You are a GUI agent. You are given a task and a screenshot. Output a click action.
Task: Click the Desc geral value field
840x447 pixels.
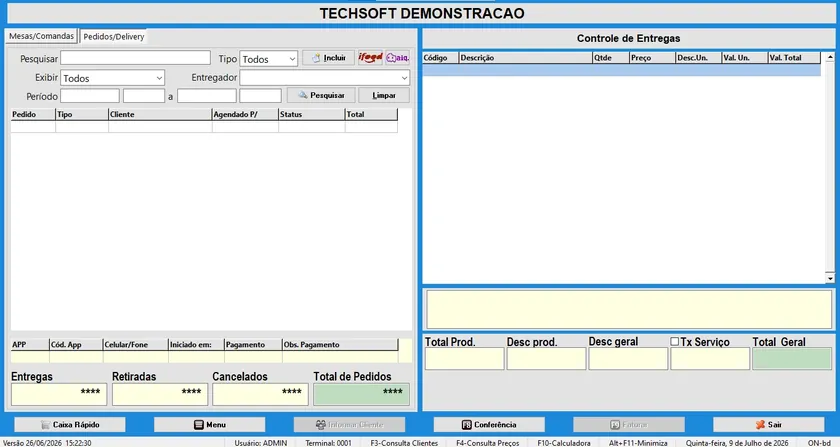pos(628,359)
